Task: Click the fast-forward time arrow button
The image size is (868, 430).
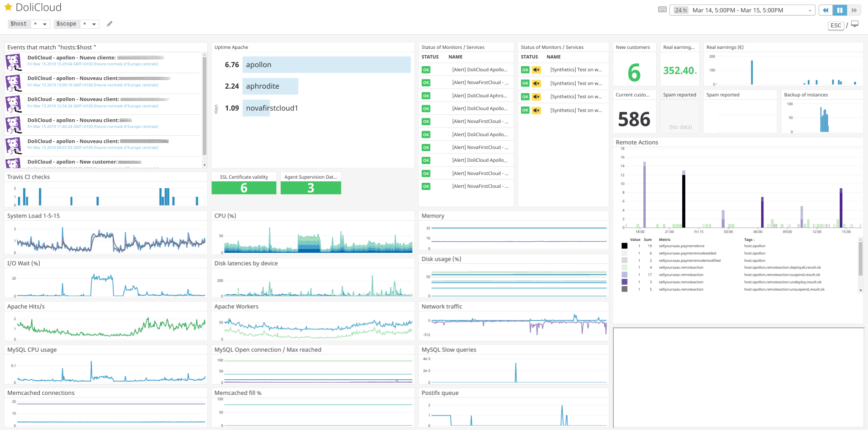Action: [854, 10]
